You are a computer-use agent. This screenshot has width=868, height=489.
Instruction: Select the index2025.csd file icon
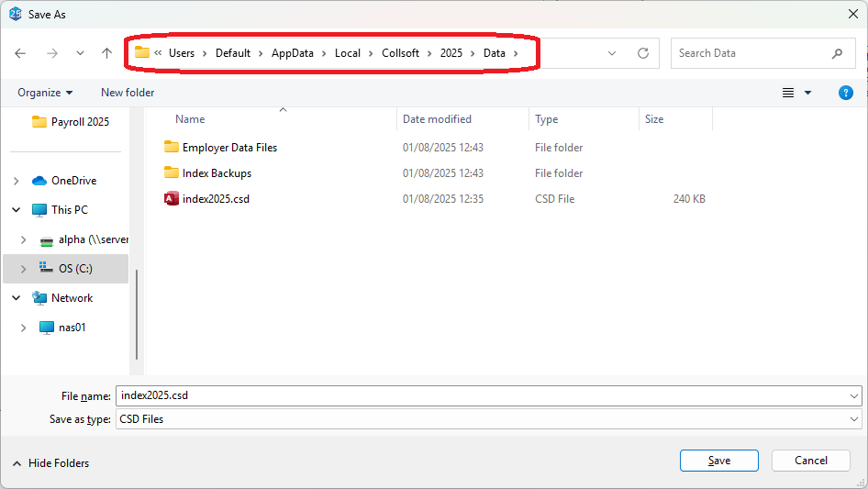(x=172, y=199)
